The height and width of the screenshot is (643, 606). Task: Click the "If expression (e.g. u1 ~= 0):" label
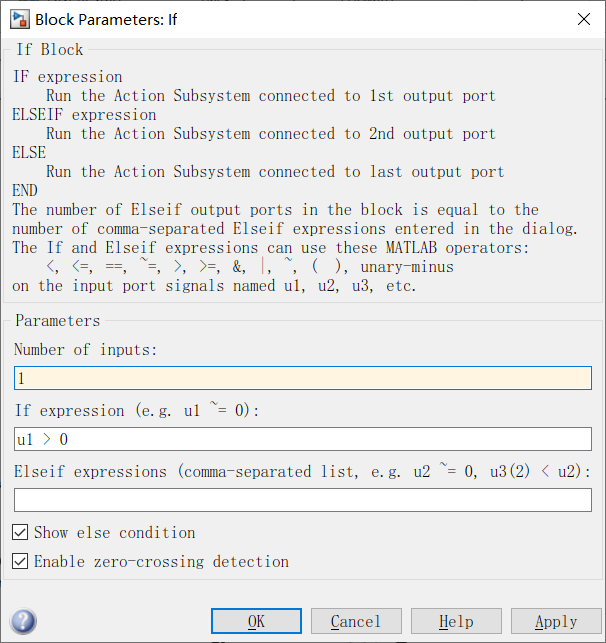pos(137,410)
